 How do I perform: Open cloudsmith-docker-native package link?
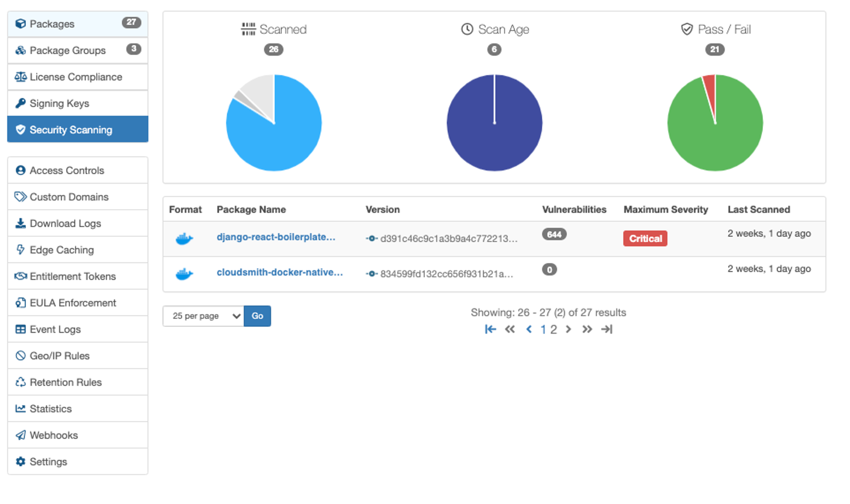coord(280,272)
